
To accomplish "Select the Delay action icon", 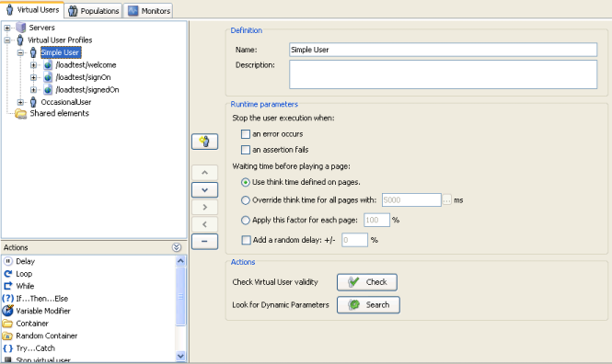I will click(x=7, y=261).
